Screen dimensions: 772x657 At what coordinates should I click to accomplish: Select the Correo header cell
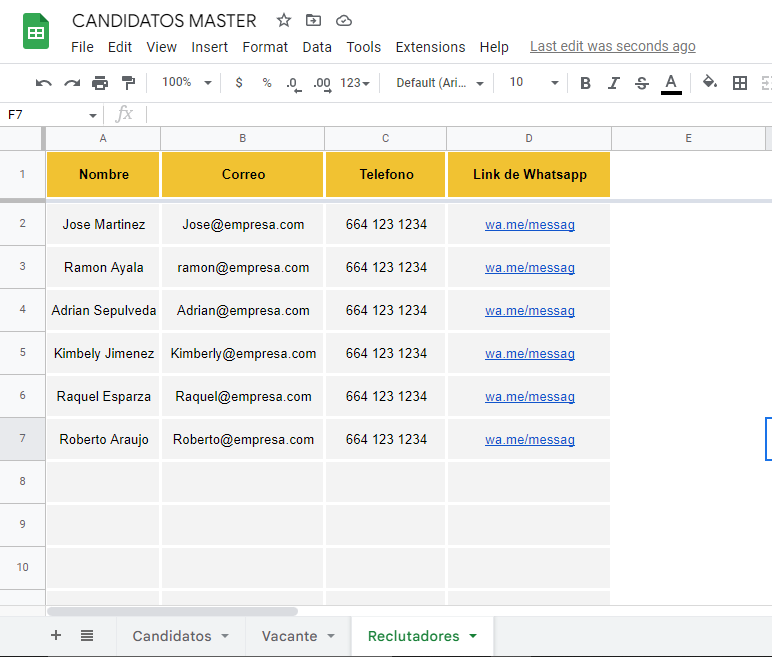coord(243,174)
